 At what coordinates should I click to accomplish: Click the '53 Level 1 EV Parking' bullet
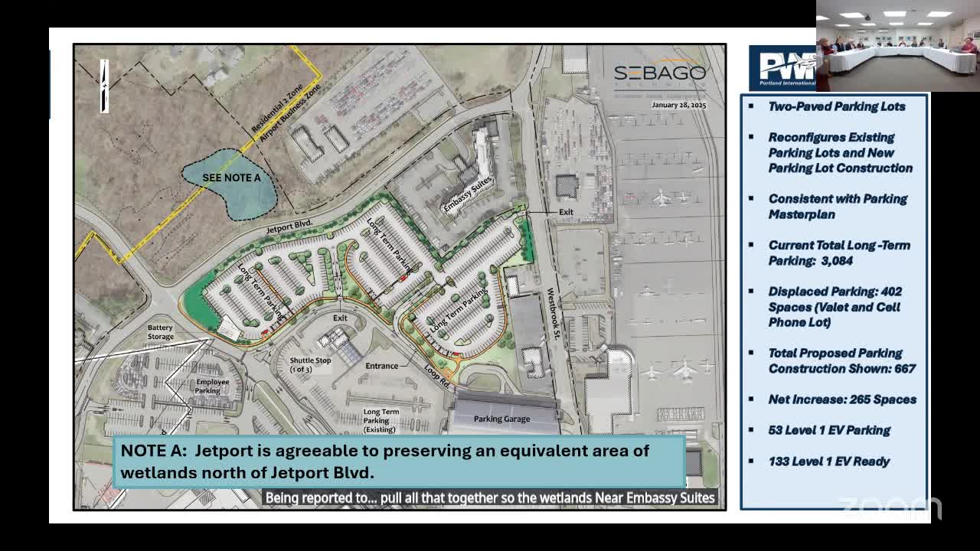[829, 430]
